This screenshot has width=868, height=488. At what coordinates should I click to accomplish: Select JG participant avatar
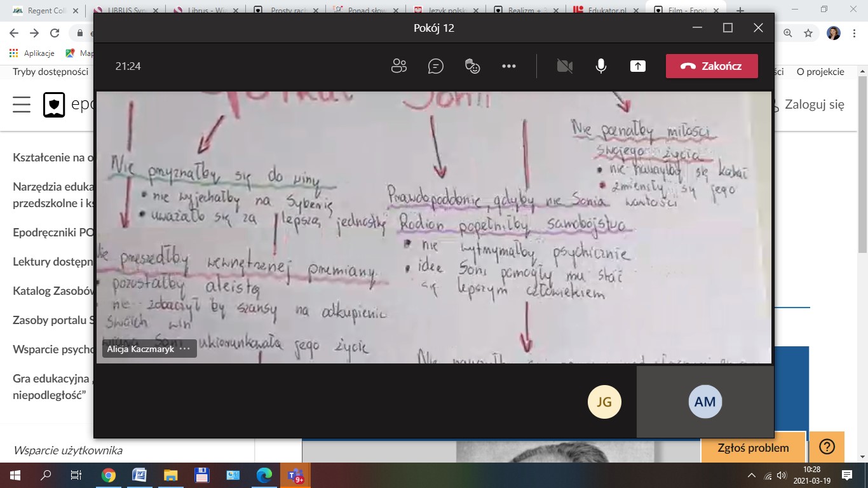(x=604, y=402)
